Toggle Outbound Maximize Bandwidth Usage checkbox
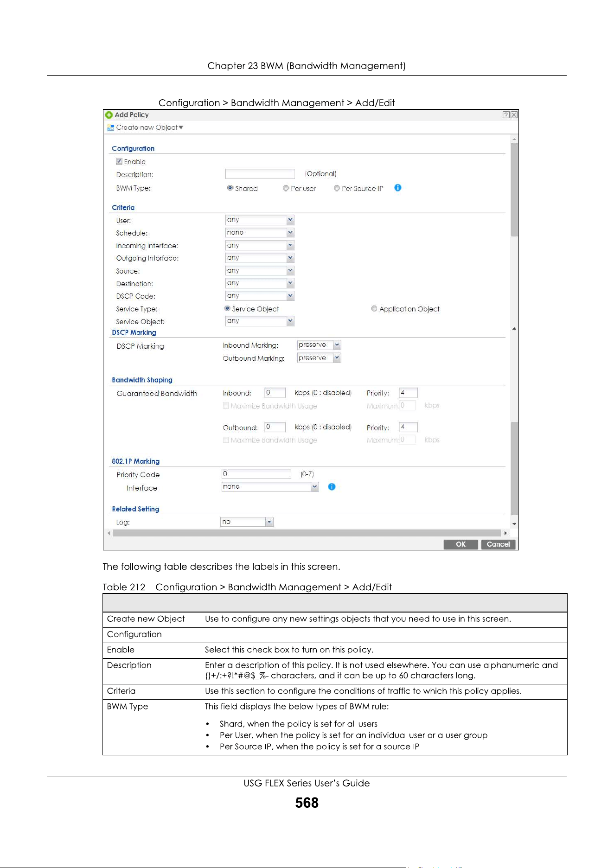Image resolution: width=614 pixels, height=868 pixels. [226, 440]
